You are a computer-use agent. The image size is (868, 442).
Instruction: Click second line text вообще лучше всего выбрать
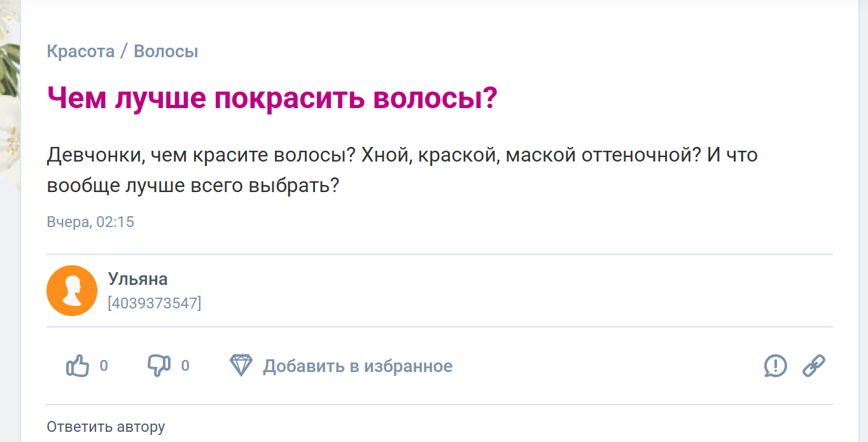pyautogui.click(x=193, y=186)
